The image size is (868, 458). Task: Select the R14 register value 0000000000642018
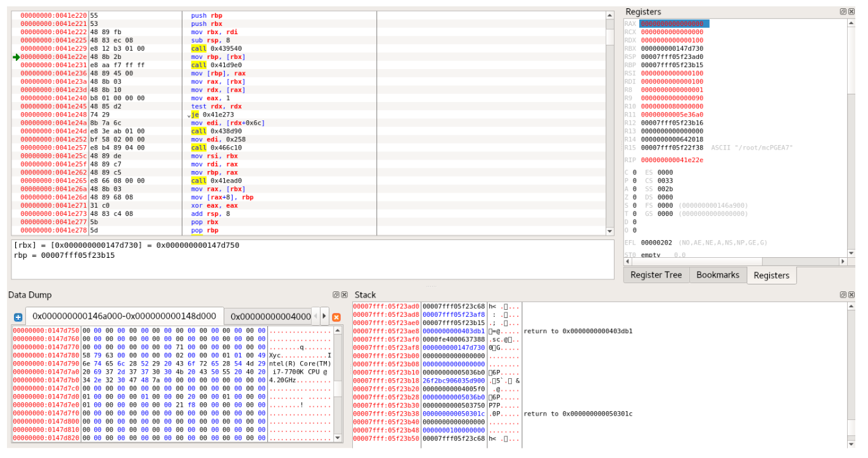(x=672, y=139)
